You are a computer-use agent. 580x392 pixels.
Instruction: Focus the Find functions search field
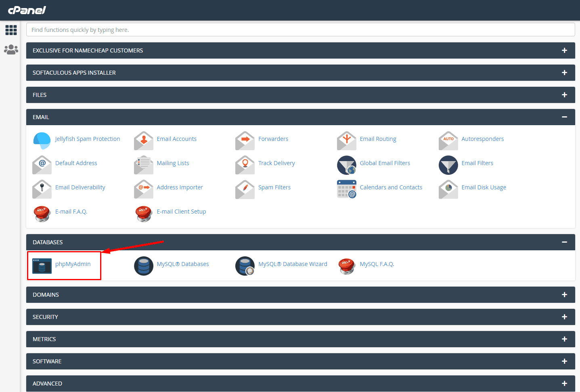point(300,30)
